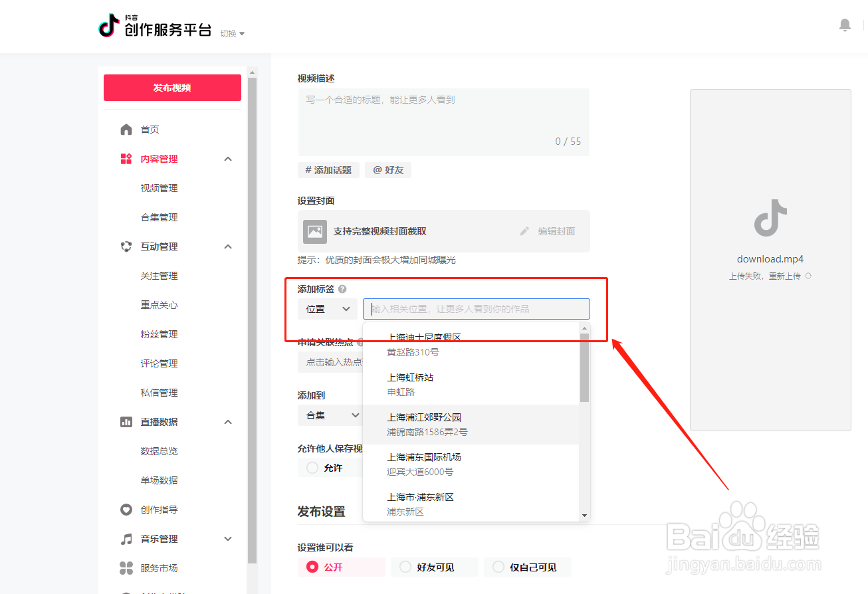Open the 合集 dropdown under 添加到
This screenshot has height=594, width=868.
tap(330, 415)
